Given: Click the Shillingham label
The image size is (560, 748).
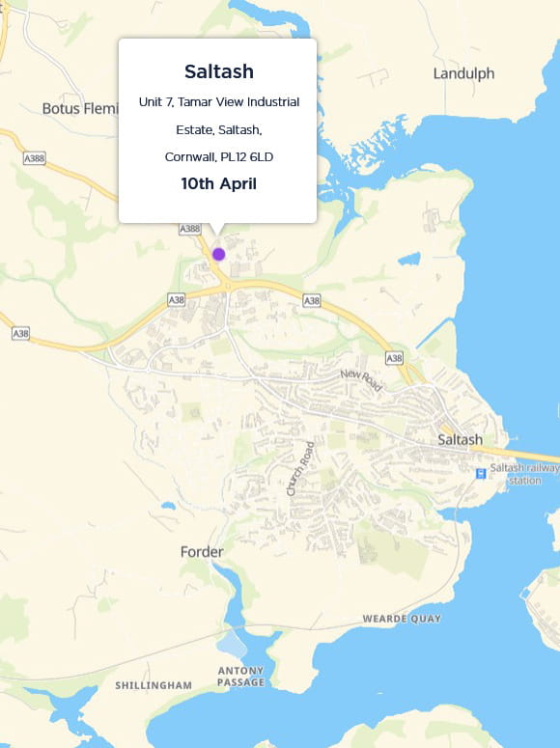Looking at the screenshot, I should pos(154,685).
